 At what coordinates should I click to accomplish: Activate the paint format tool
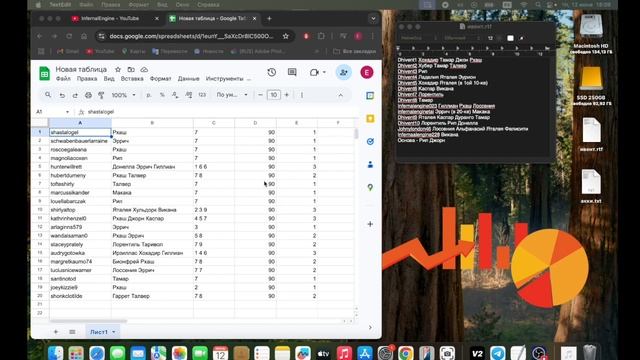[x=101, y=95]
